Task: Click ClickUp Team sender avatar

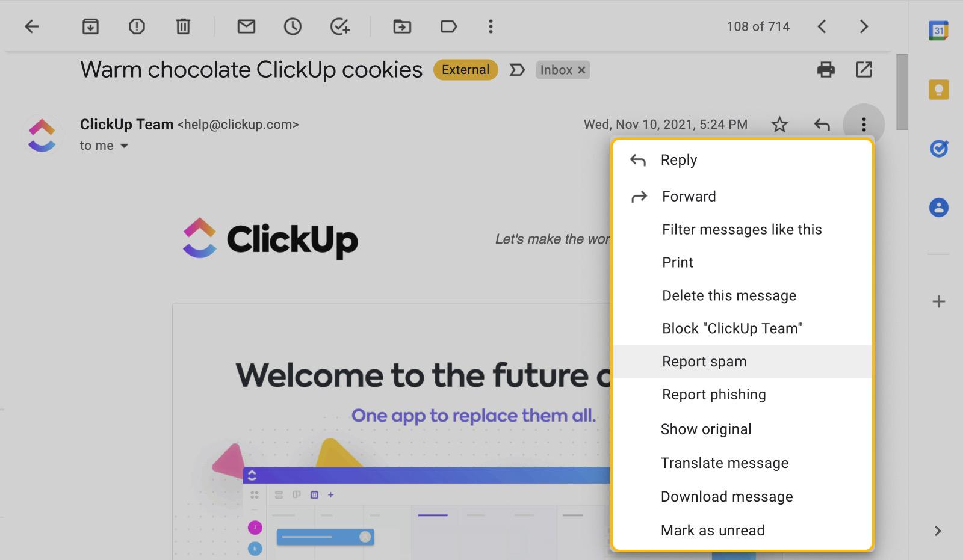Action: pyautogui.click(x=42, y=135)
